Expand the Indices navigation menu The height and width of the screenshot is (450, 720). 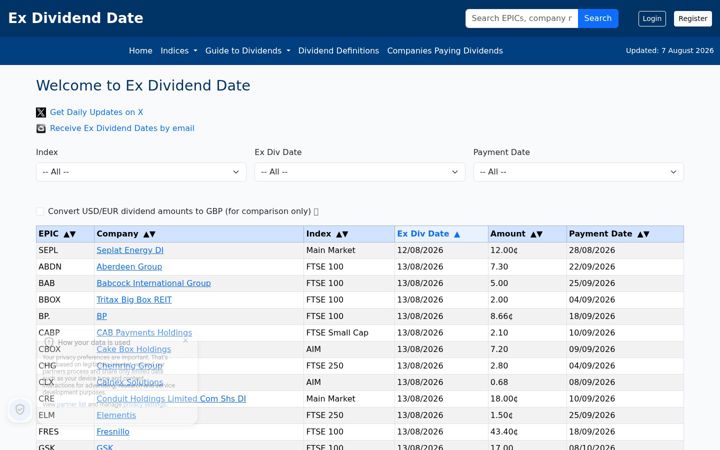click(x=179, y=51)
